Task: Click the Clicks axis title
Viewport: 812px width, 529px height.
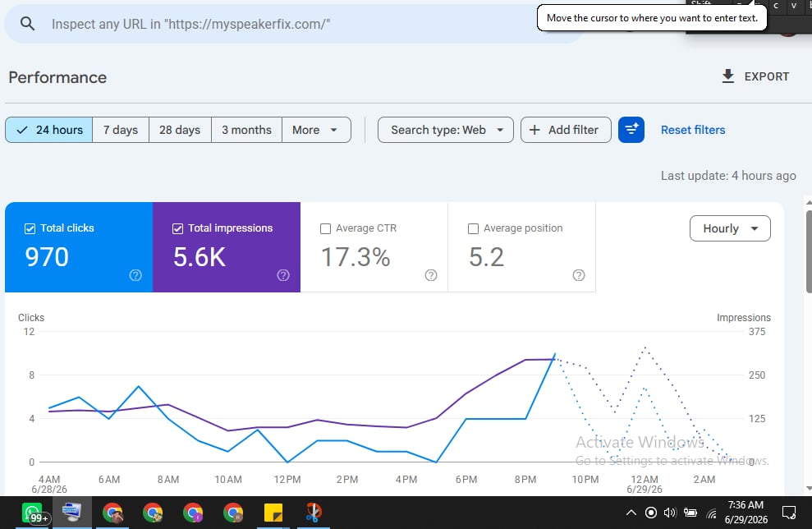Action: click(x=31, y=318)
